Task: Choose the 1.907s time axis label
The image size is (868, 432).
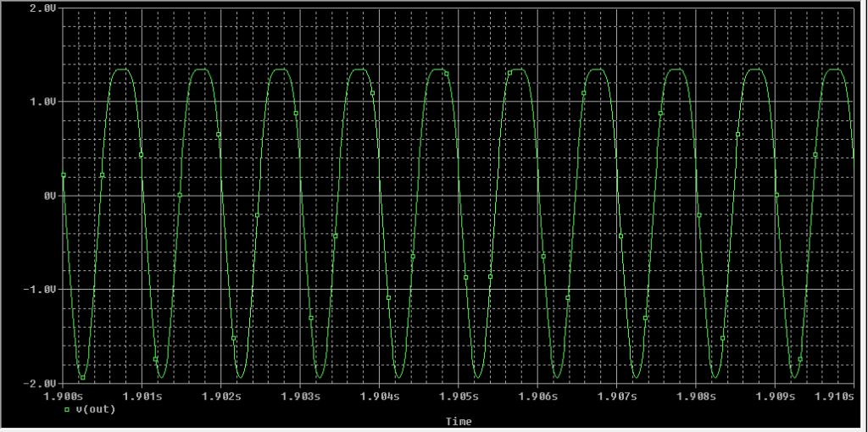Action: [616, 396]
